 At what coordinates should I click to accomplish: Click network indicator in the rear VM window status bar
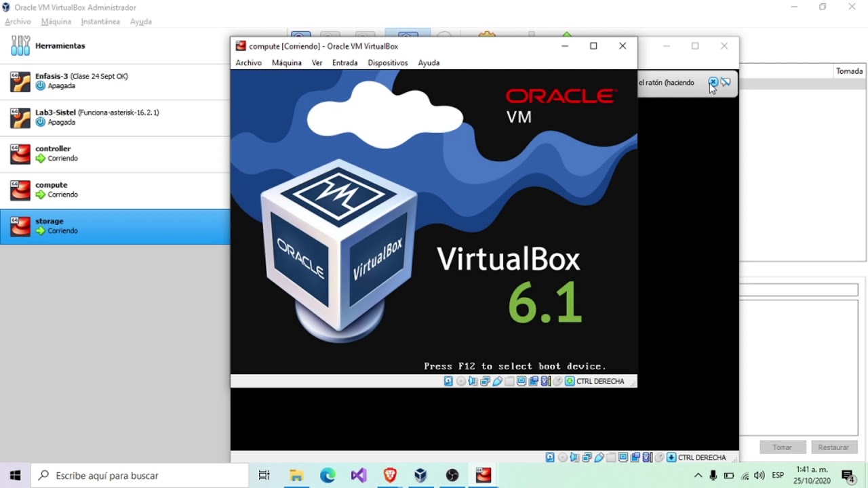click(587, 457)
